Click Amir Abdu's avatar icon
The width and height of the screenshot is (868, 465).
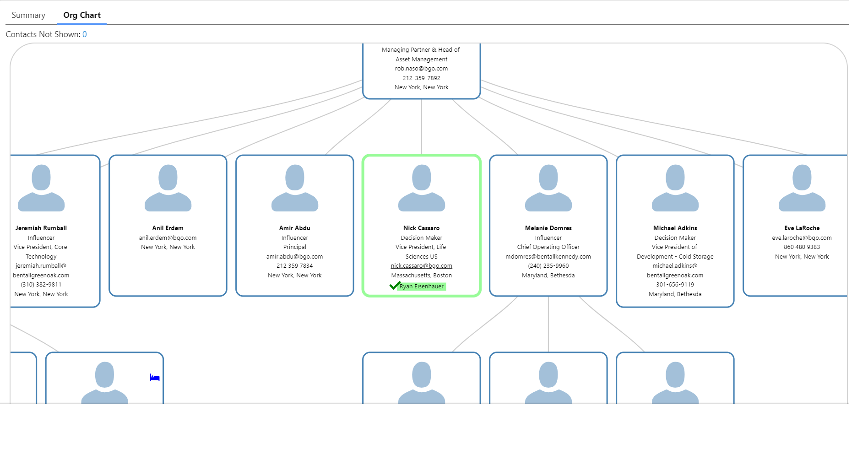point(294,189)
